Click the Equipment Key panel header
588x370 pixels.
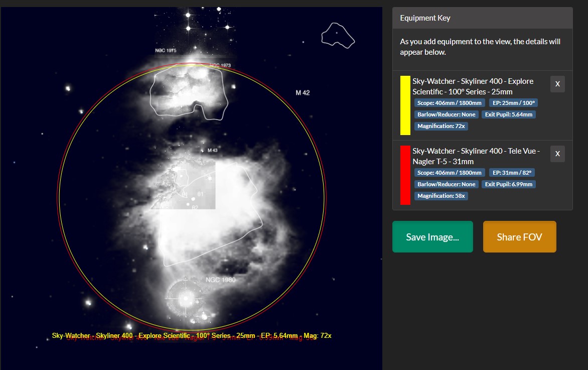482,18
